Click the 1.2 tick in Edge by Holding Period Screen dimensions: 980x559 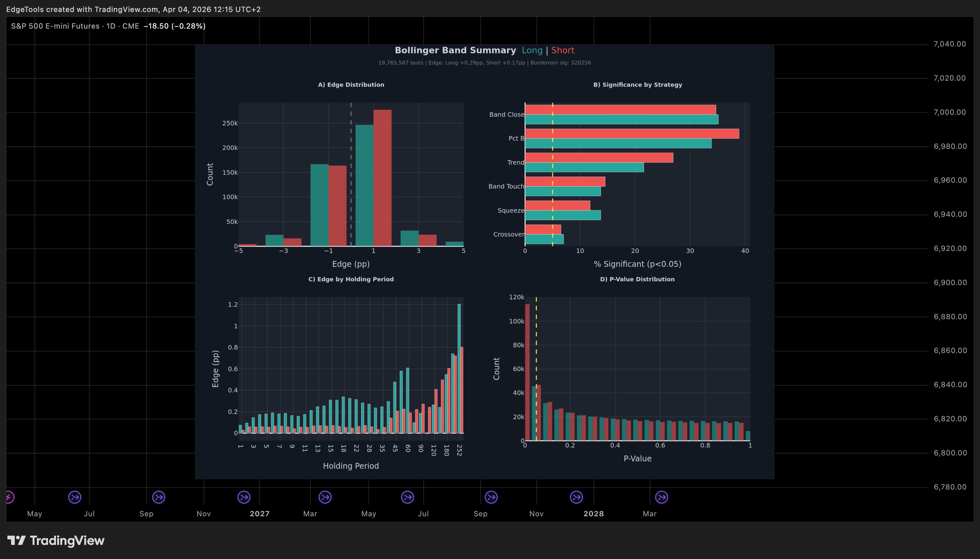click(233, 304)
